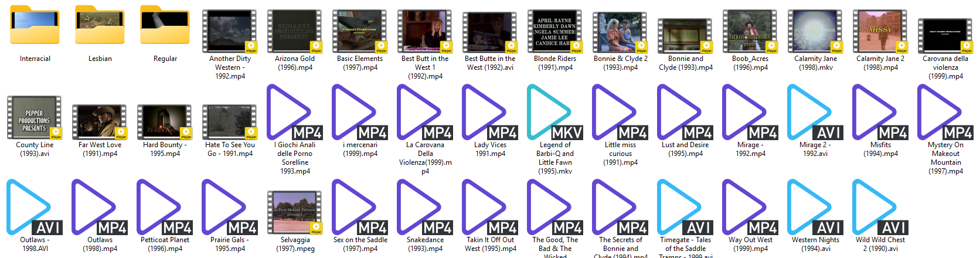Select Western Nights (1994).avi icon

coord(815,207)
